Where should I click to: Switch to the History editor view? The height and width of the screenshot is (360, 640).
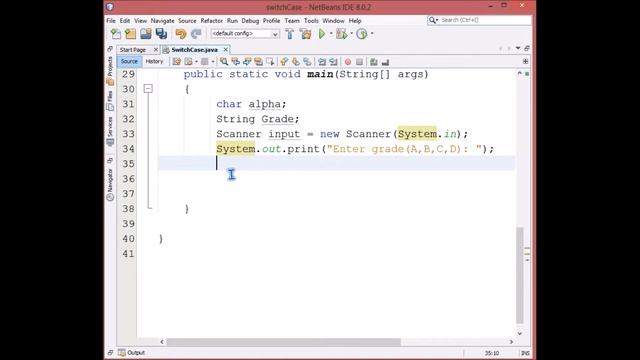pyautogui.click(x=154, y=61)
